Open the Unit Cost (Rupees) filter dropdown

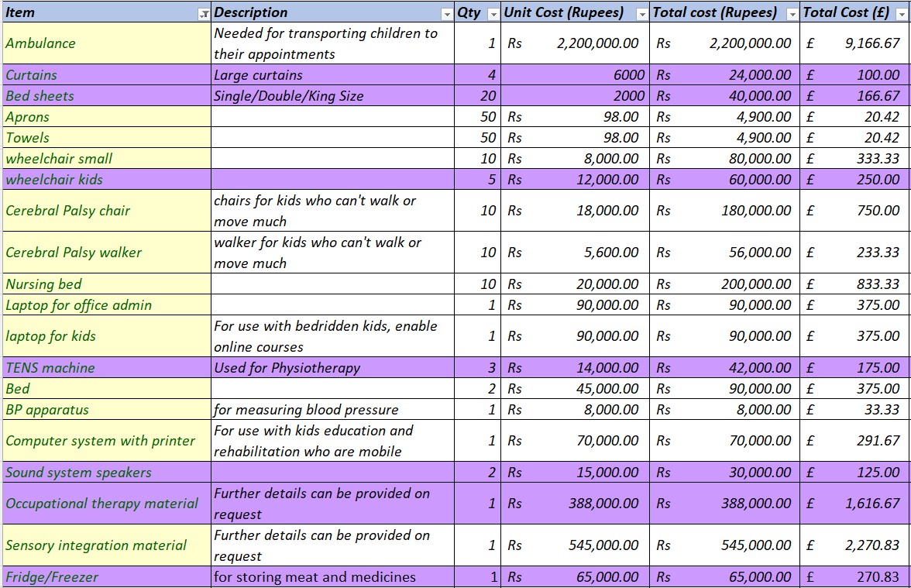pos(642,15)
